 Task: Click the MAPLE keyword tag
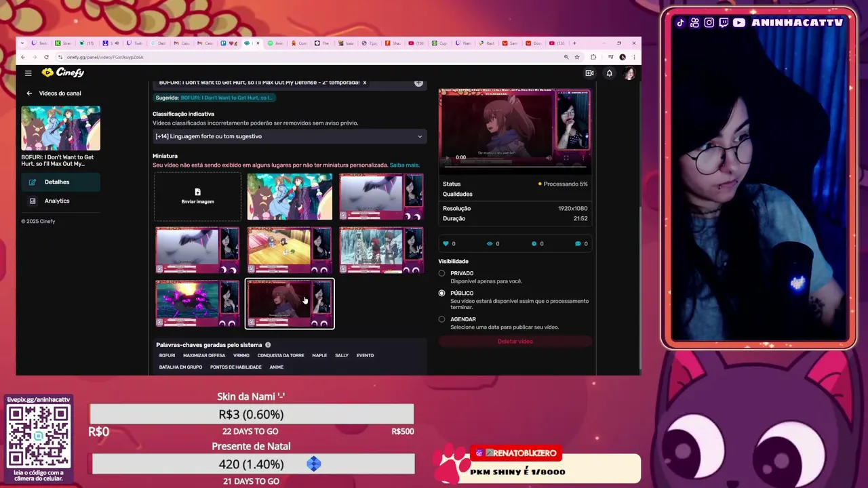coord(319,355)
